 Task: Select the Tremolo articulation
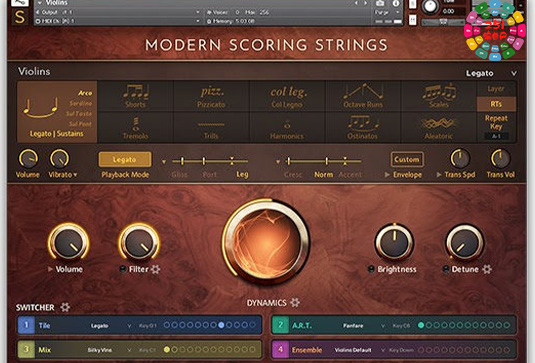(x=136, y=128)
